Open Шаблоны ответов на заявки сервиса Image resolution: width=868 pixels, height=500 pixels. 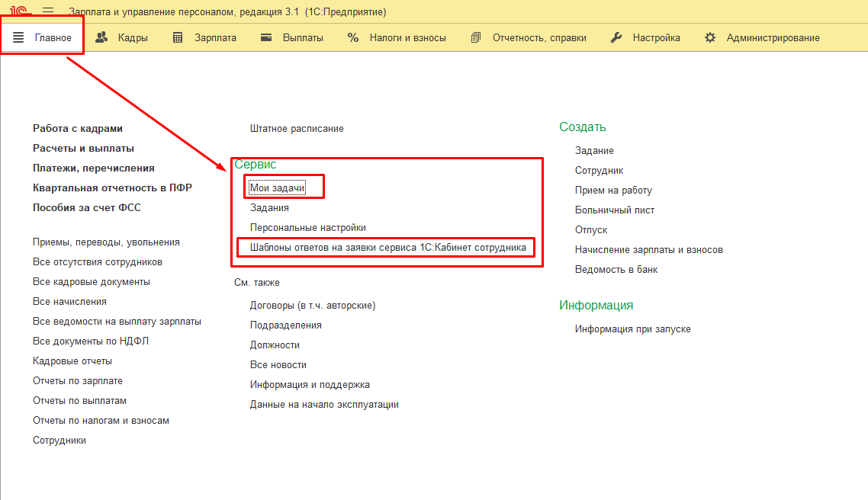388,248
